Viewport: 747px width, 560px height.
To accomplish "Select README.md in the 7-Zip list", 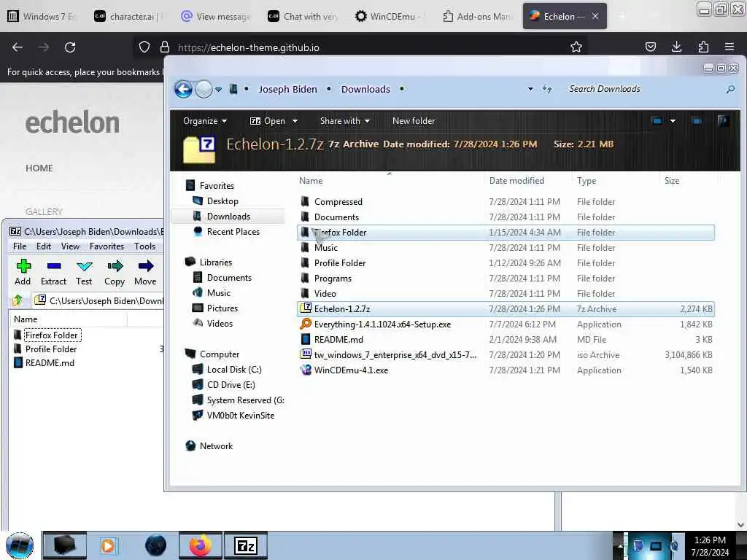I will click(x=50, y=363).
